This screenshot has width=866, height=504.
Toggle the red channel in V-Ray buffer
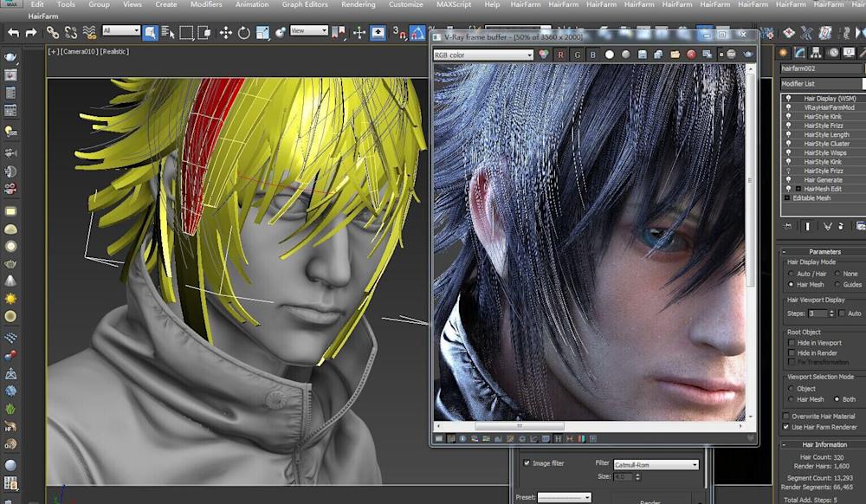(560, 55)
